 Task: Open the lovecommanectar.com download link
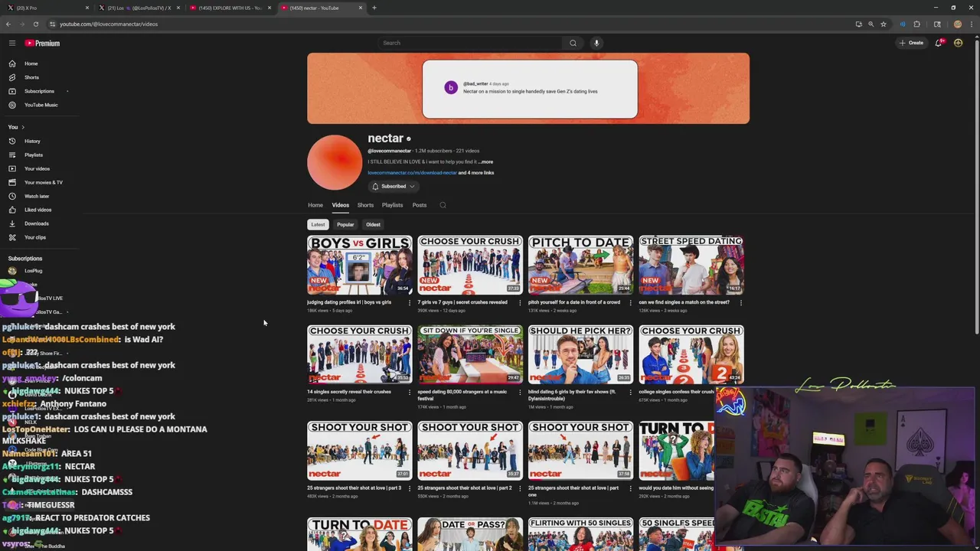click(412, 173)
